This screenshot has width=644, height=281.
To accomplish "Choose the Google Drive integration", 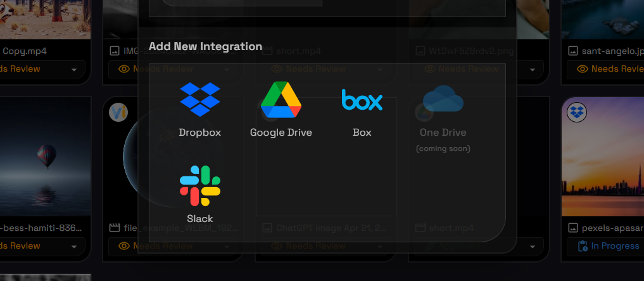I will tap(281, 110).
